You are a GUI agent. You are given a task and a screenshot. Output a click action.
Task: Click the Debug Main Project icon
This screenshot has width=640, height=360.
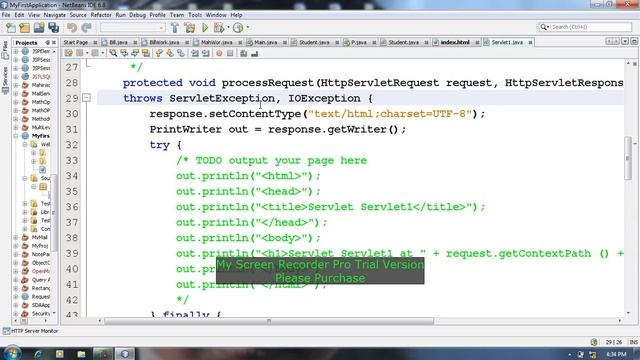219,28
